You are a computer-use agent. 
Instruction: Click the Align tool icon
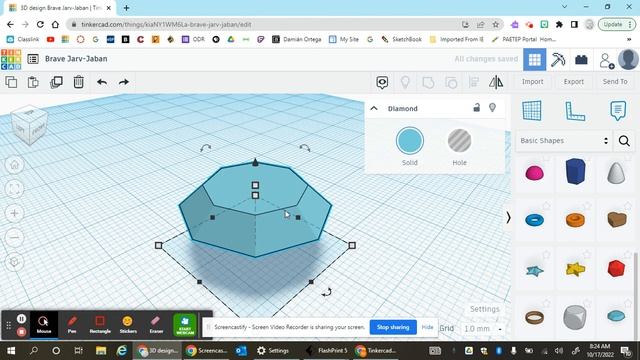474,82
